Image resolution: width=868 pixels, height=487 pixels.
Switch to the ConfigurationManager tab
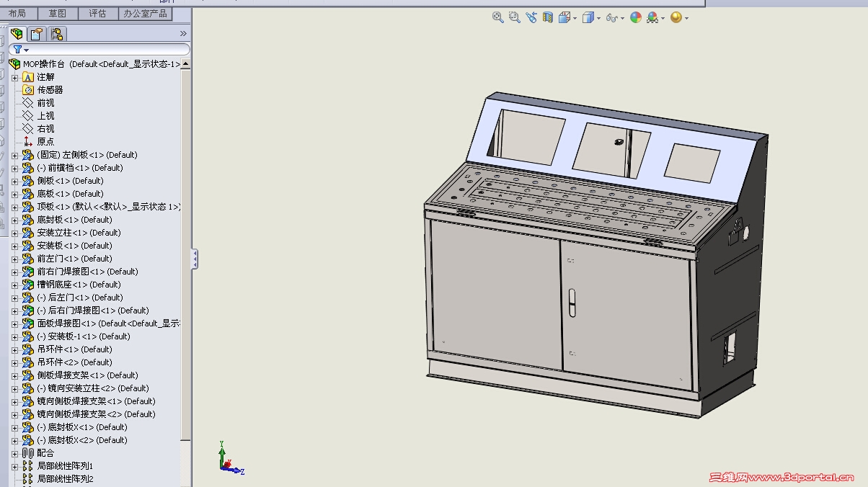[x=58, y=33]
